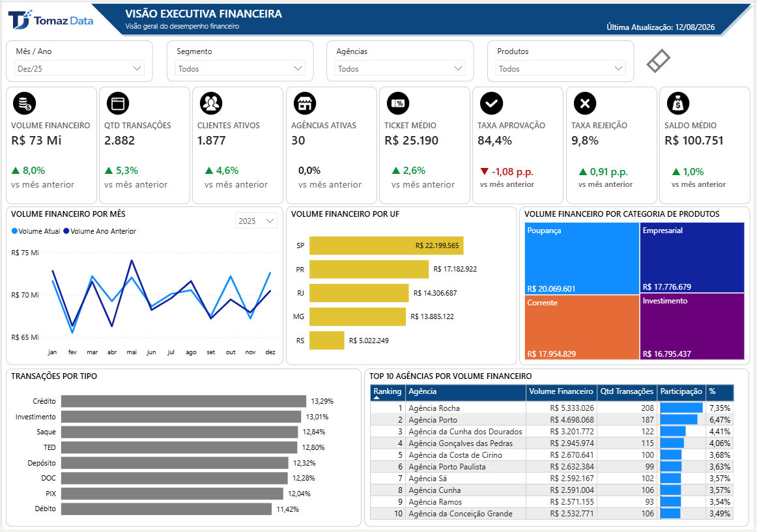Click the MG bar in UF chart
Screen dimensions: 757x532
pyautogui.click(x=357, y=316)
